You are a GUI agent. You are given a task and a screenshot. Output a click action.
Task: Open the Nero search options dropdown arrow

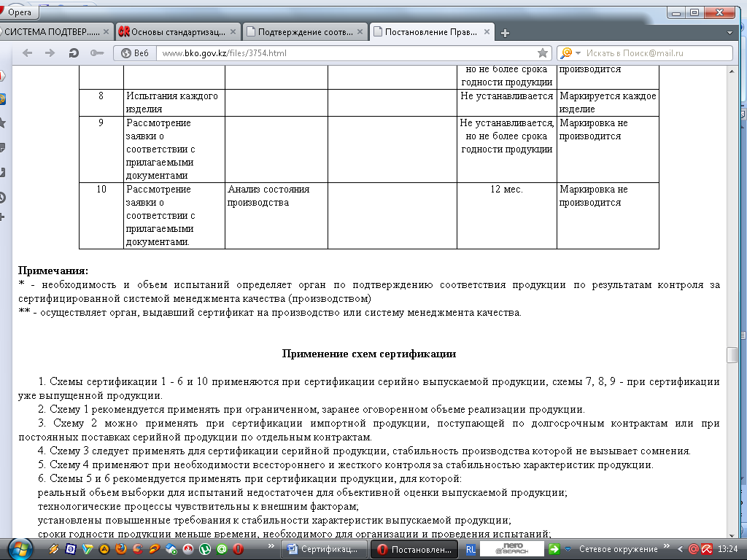pyautogui.click(x=568, y=550)
